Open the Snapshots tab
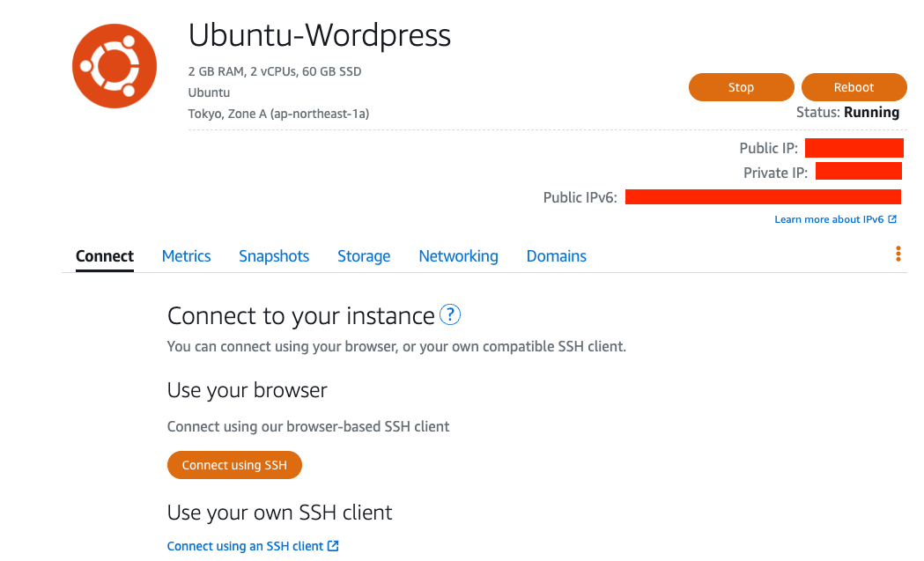Viewport: 924px width, 561px height. (x=274, y=256)
